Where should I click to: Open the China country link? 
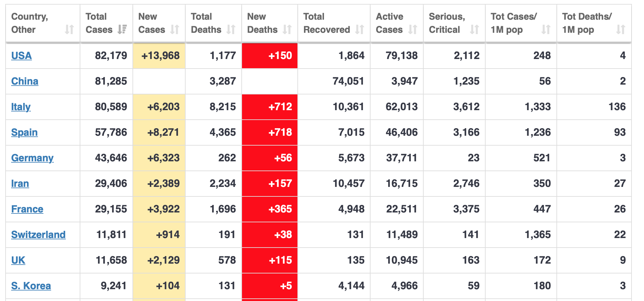pos(25,81)
